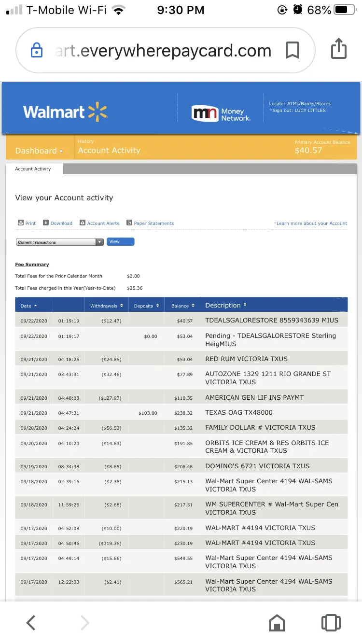Click the $0.00 pending deposit value
The height and width of the screenshot is (644, 362).
click(x=151, y=336)
